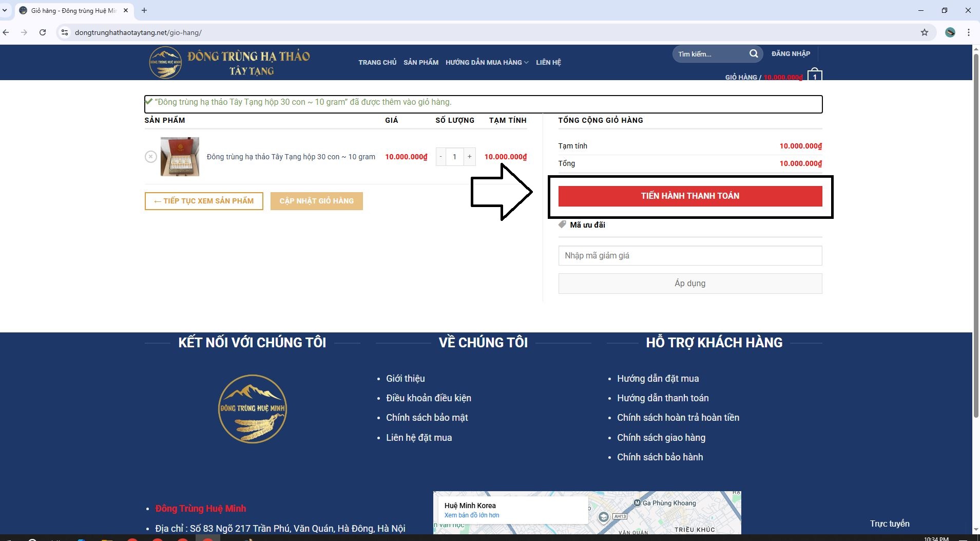The width and height of the screenshot is (980, 541).
Task: Click the Tổng 10.000.000₫ total amount
Action: click(x=800, y=163)
